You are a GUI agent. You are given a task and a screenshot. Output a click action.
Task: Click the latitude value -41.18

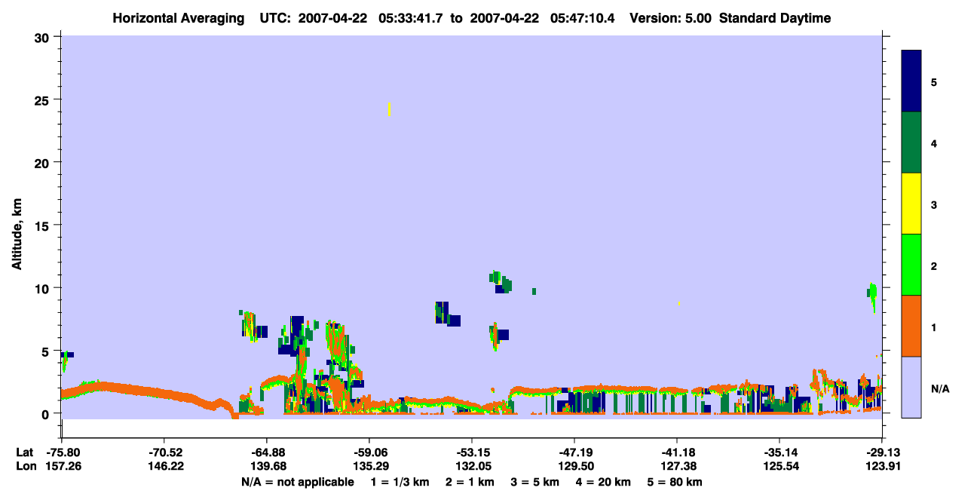[x=677, y=453]
